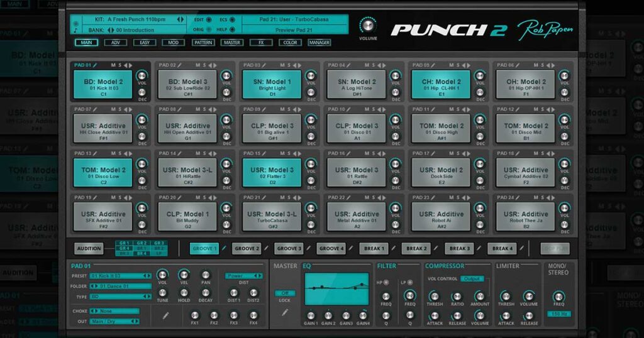Trigger the CH: Model 2 pad
The image size is (644, 338).
coord(441,84)
